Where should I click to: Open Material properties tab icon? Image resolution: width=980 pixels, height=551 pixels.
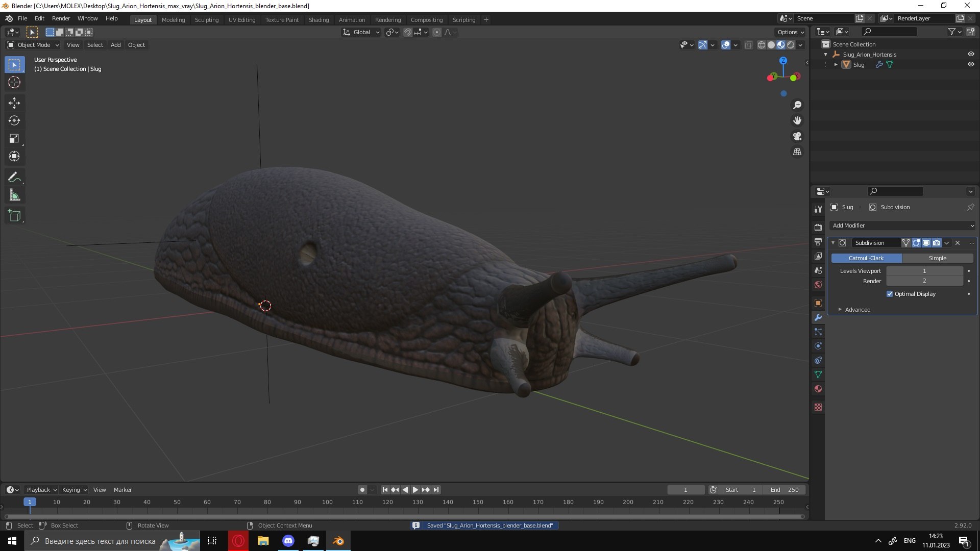point(818,389)
